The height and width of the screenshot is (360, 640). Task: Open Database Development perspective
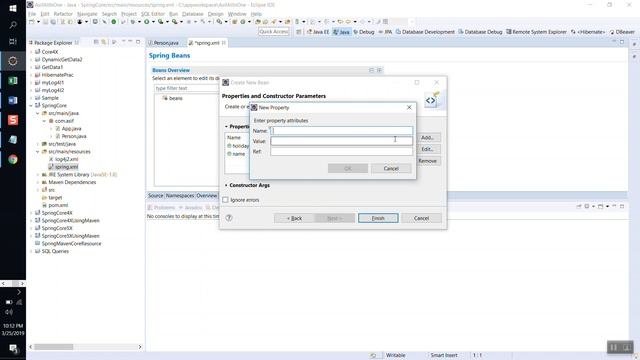pyautogui.click(x=425, y=32)
